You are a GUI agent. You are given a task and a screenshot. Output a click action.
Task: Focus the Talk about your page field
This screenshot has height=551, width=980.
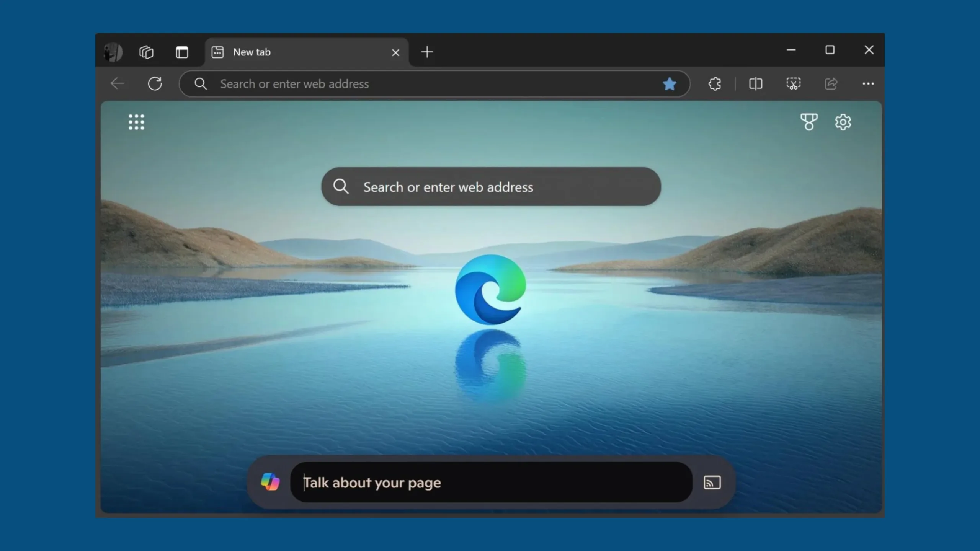[x=491, y=482]
